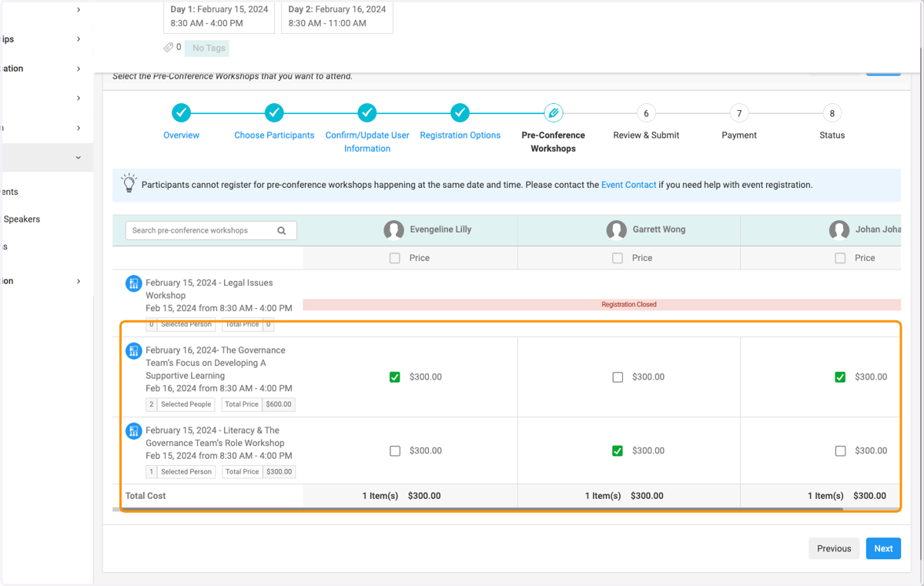
Task: Click step 8 circle for Status
Action: pos(832,113)
